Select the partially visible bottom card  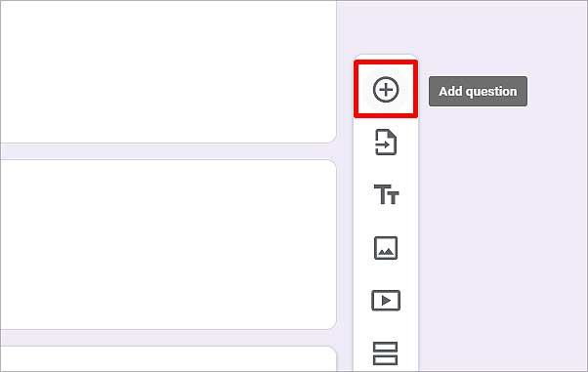coord(168,359)
